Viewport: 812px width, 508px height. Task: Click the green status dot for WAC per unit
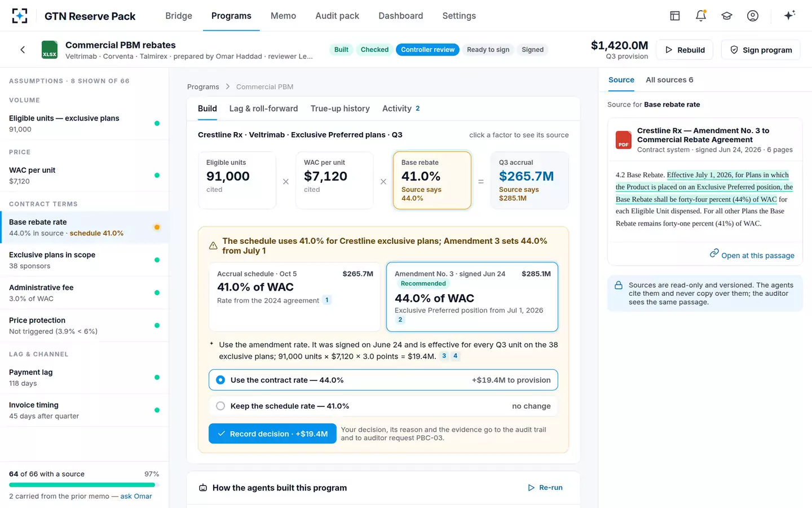(x=157, y=176)
